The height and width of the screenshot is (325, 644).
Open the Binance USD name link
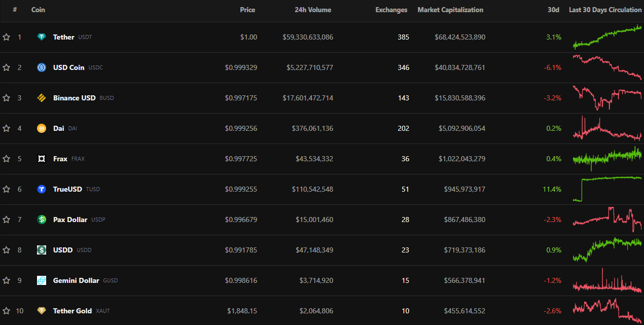(74, 98)
